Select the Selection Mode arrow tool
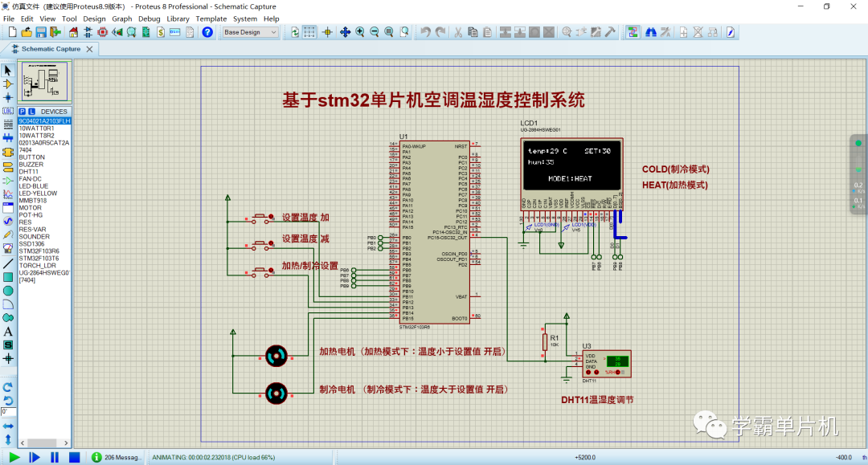Viewport: 868px width, 465px height. pyautogui.click(x=8, y=71)
